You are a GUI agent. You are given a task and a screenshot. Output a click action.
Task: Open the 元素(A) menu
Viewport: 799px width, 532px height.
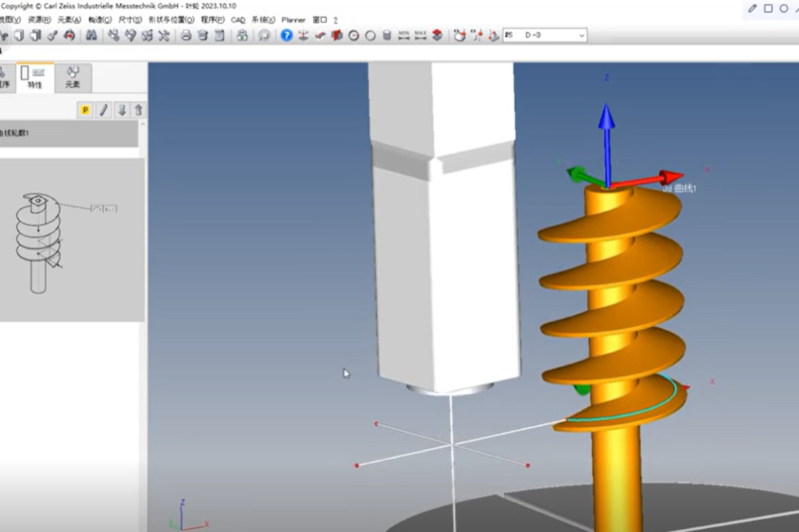(x=69, y=20)
